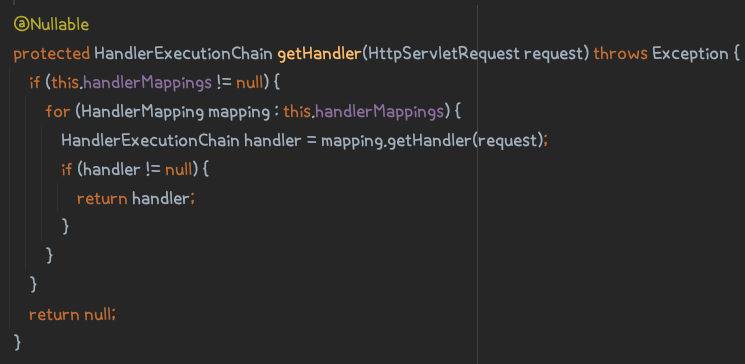Click handler variable in local declaration
The width and height of the screenshot is (745, 364).
click(272, 141)
